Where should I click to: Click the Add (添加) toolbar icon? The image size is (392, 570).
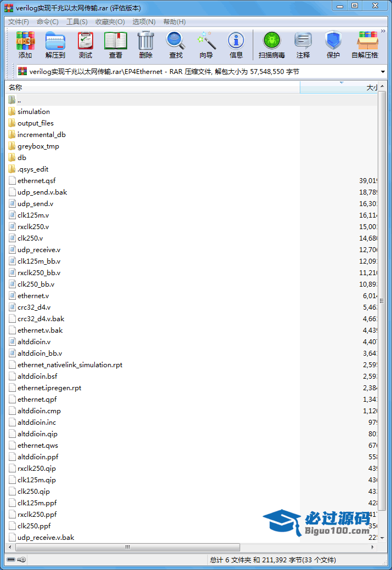tap(25, 44)
